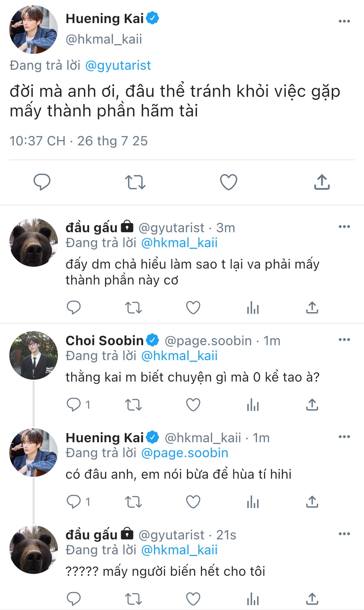View analytics of Choi Soobin's reply

[253, 405]
